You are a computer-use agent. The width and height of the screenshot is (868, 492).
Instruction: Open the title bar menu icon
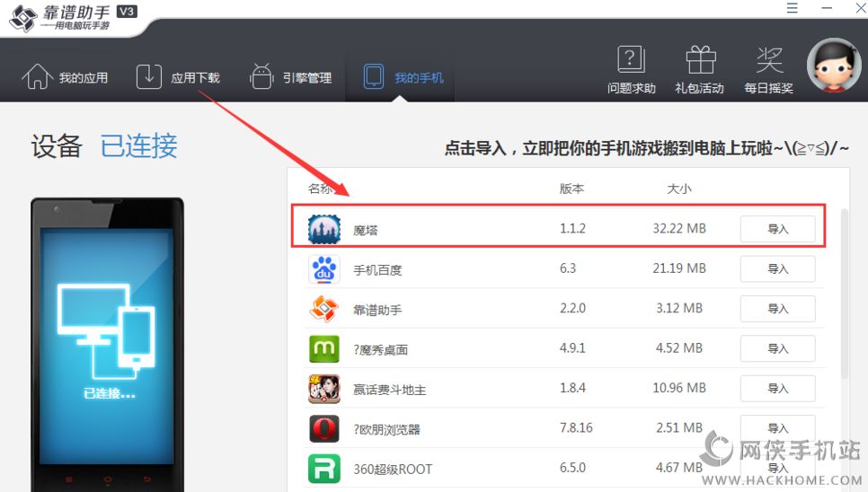pyautogui.click(x=793, y=8)
